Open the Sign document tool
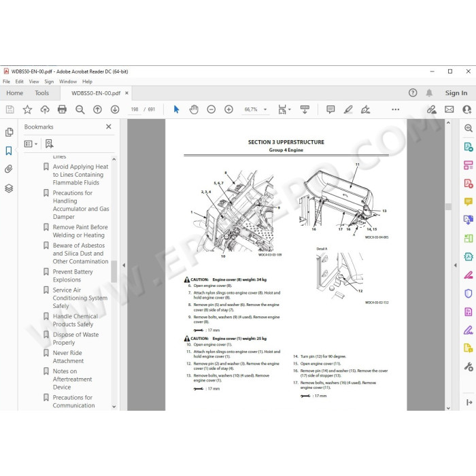476x476 pixels. [x=366, y=109]
